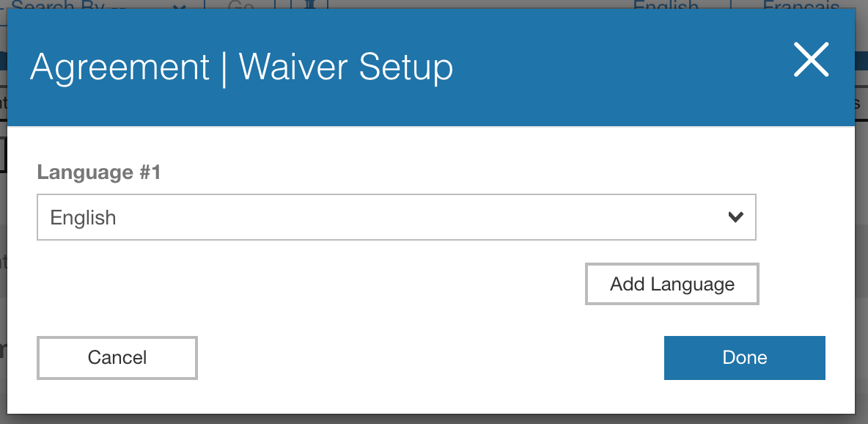Switch site language to Français link
The width and height of the screenshot is (868, 424).
click(x=801, y=5)
